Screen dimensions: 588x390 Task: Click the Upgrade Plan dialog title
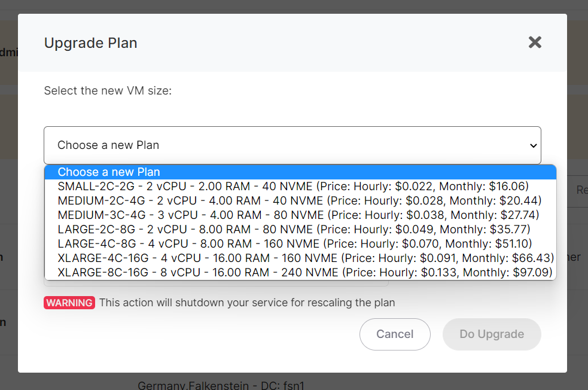click(90, 42)
